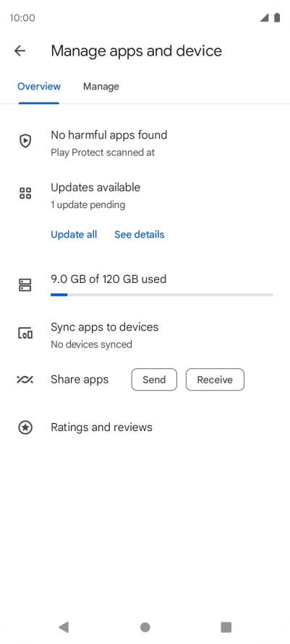Viewport: 290px width, 644px height.
Task: Tap the storage drive icon
Action: point(25,285)
